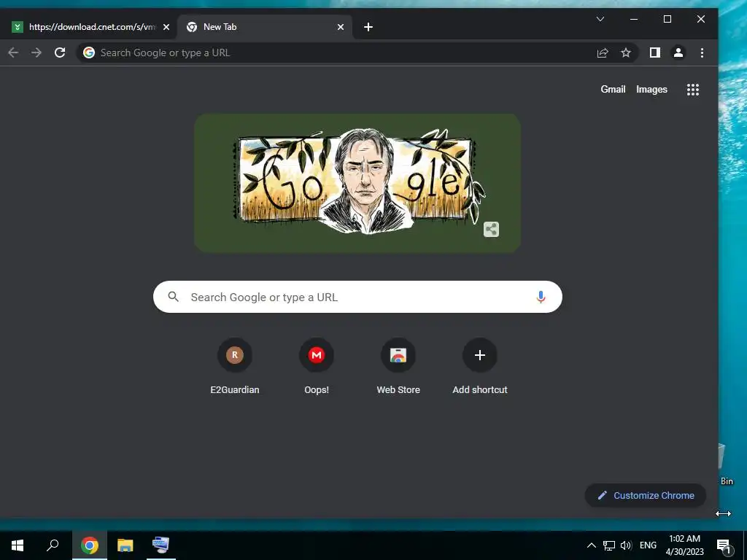This screenshot has width=747, height=560.
Task: Click the ENG language indicator
Action: coord(648,545)
